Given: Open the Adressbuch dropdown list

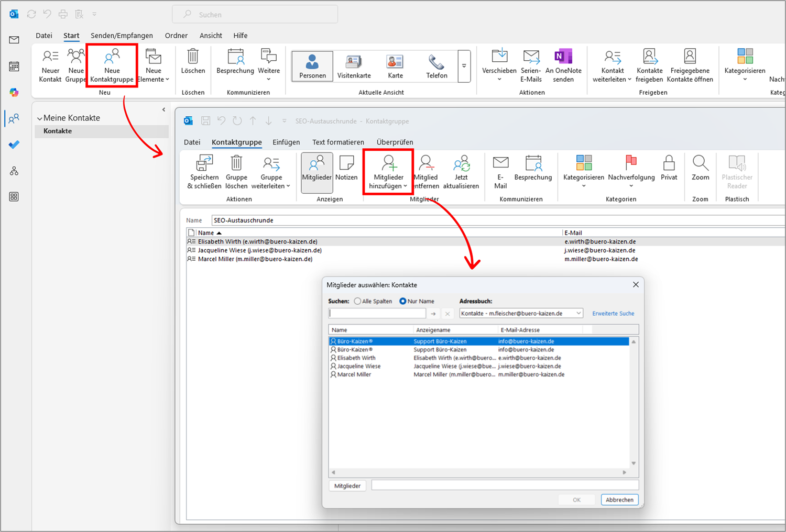Looking at the screenshot, I should click(578, 313).
